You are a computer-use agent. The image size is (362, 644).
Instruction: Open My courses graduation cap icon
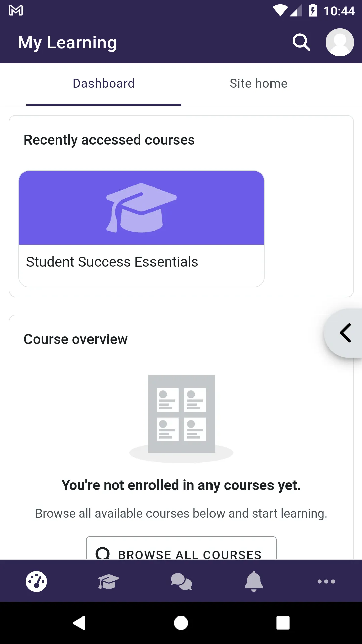109,581
